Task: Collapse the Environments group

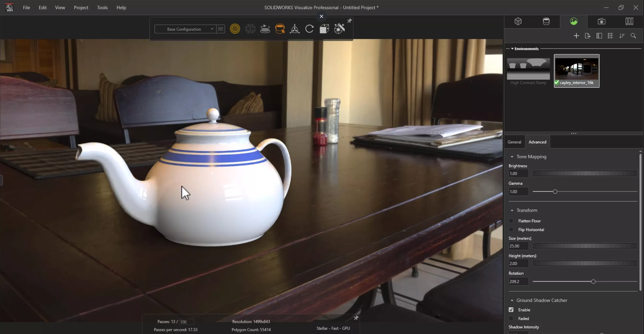Action: 512,49
